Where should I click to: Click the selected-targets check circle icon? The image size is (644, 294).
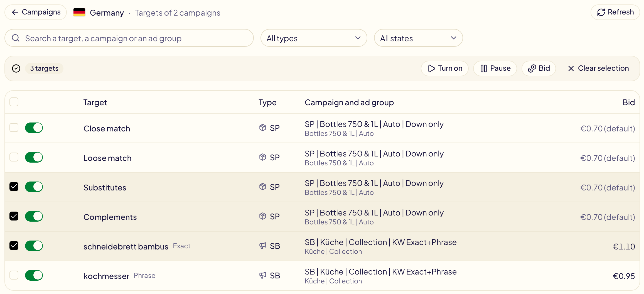[x=16, y=68]
